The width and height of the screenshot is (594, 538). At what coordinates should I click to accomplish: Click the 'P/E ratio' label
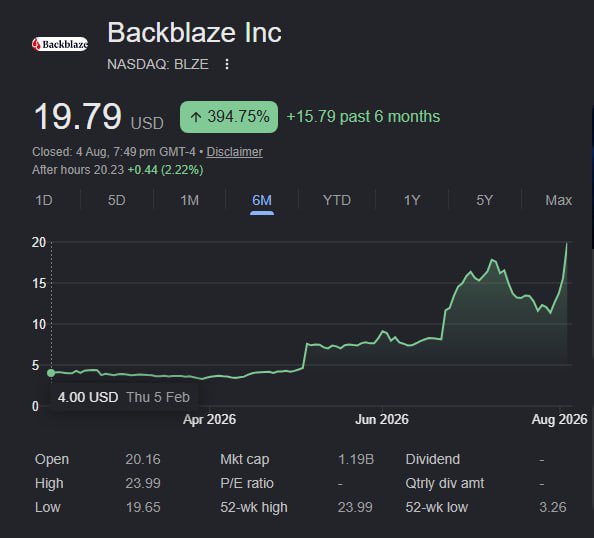247,483
